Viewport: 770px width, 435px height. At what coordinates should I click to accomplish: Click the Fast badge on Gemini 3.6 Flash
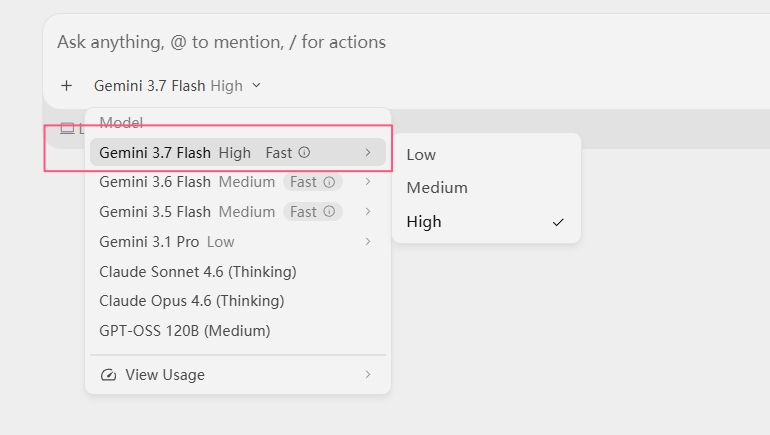point(312,182)
